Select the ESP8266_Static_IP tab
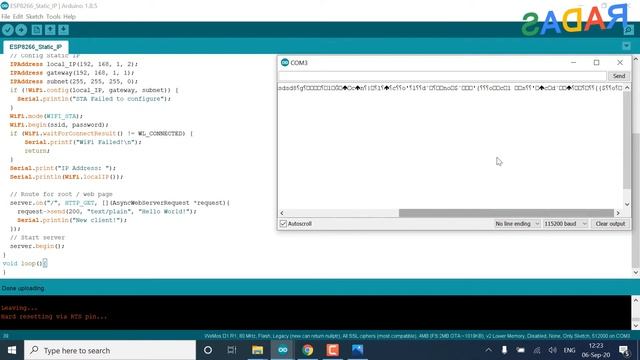Image resolution: width=640 pixels, height=360 pixels. click(36, 47)
